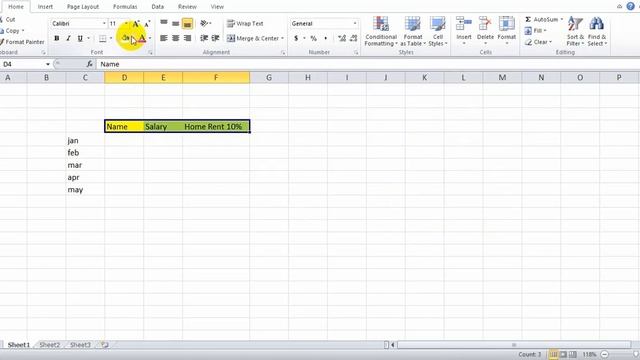The image size is (640, 360).
Task: Open Conditional Formatting menu
Action: point(381,31)
